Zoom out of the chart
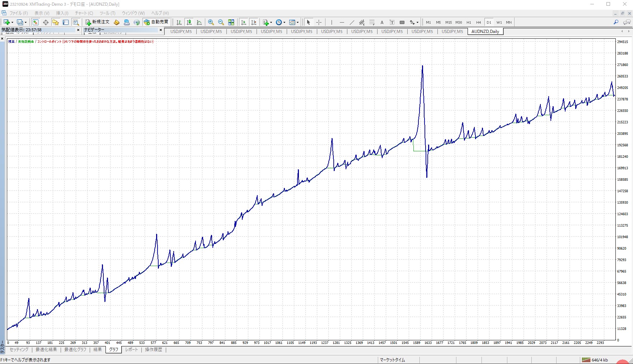This screenshot has width=633, height=364. pos(221,22)
